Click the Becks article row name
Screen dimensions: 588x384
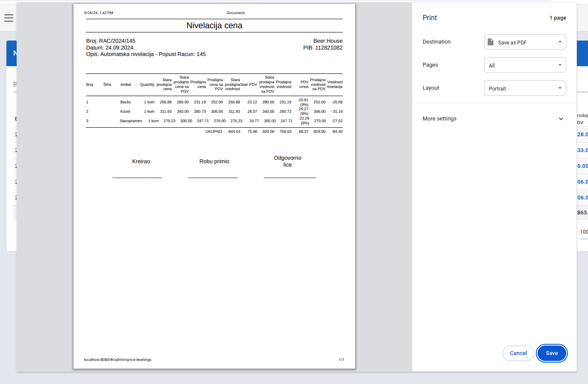tap(126, 102)
